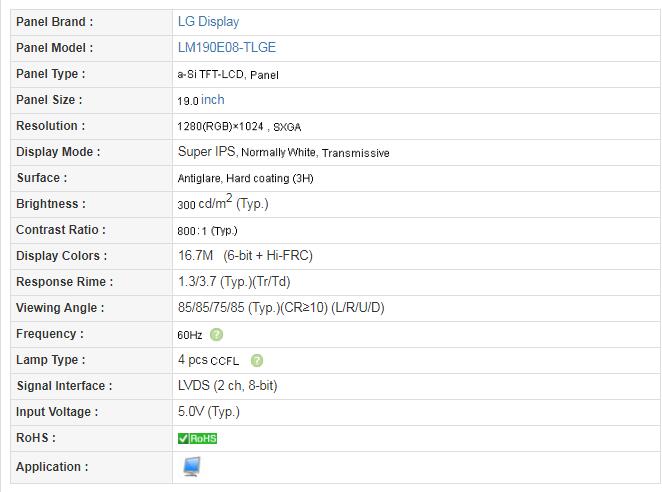
Task: Click the 5.0V (Typ.) value
Action: [209, 412]
